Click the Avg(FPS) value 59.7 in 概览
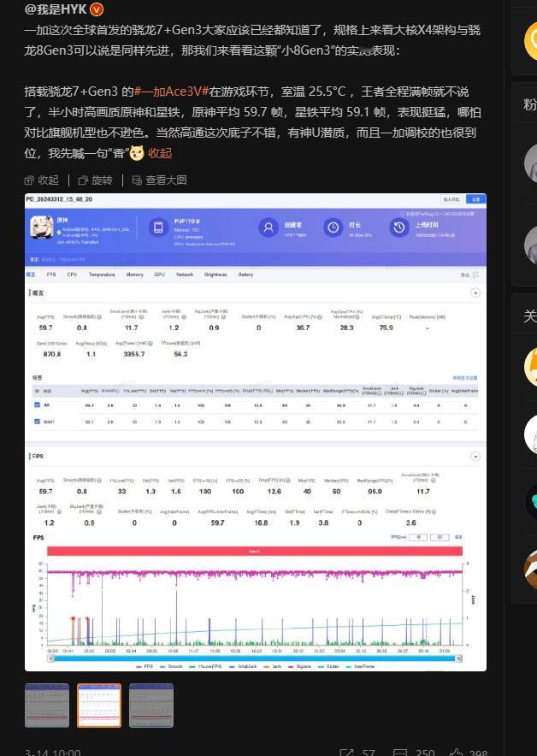The image size is (537, 756). click(46, 328)
